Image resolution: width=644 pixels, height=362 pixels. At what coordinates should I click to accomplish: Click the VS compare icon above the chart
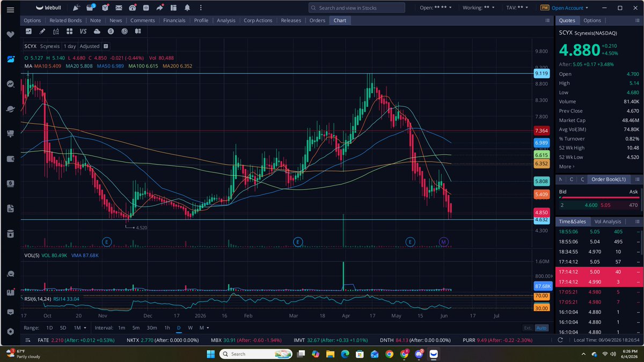[x=83, y=32]
